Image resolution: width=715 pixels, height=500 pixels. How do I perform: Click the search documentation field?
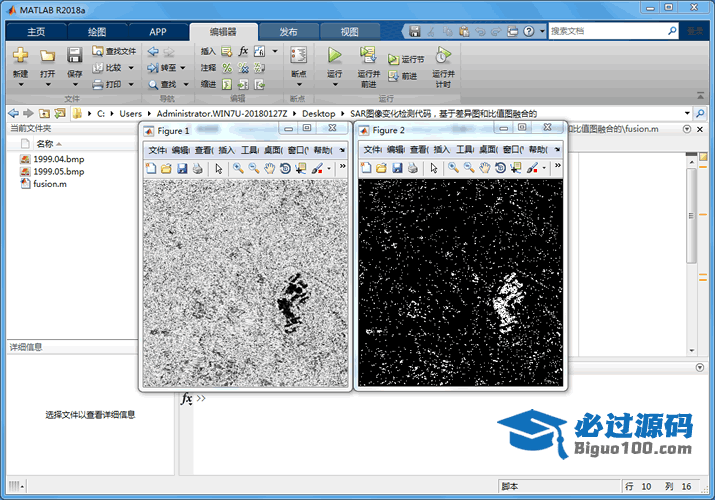coord(607,31)
